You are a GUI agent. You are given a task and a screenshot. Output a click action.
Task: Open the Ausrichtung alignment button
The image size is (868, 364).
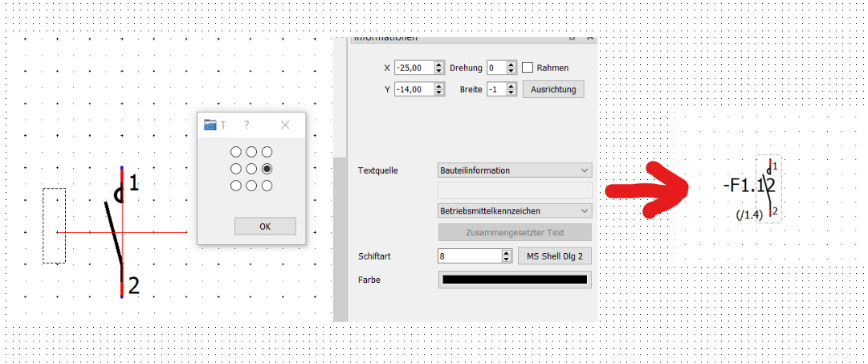(553, 89)
